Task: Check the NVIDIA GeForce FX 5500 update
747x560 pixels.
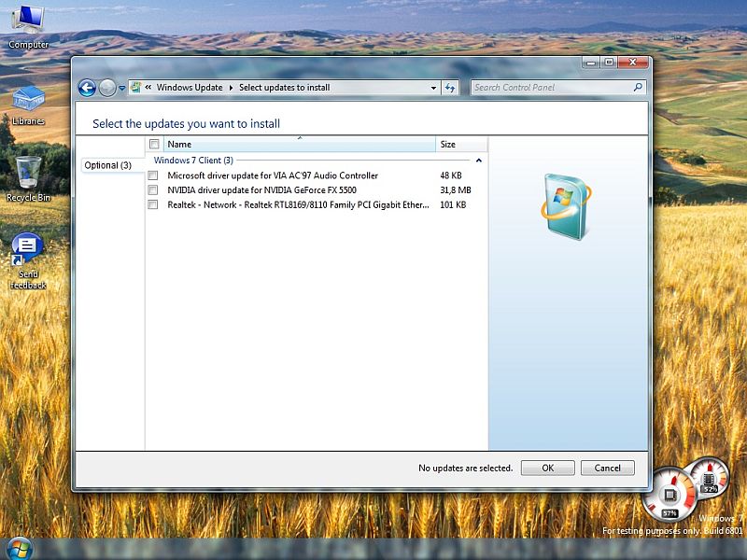Action: click(x=153, y=190)
